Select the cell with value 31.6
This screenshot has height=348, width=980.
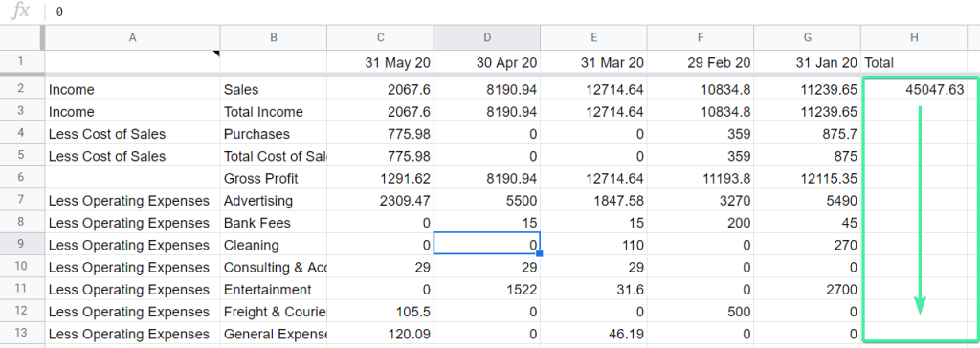click(593, 290)
